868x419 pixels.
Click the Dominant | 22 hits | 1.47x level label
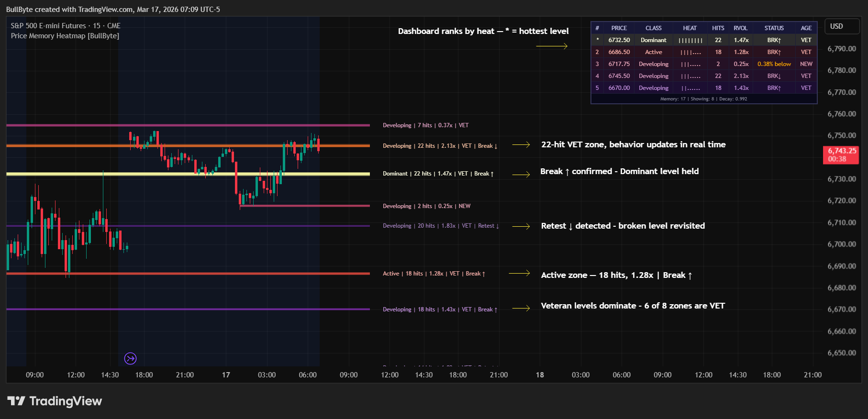[438, 174]
